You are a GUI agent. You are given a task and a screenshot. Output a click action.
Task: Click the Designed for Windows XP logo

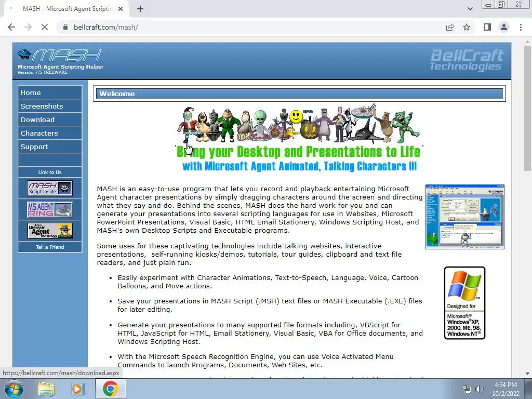point(464,303)
